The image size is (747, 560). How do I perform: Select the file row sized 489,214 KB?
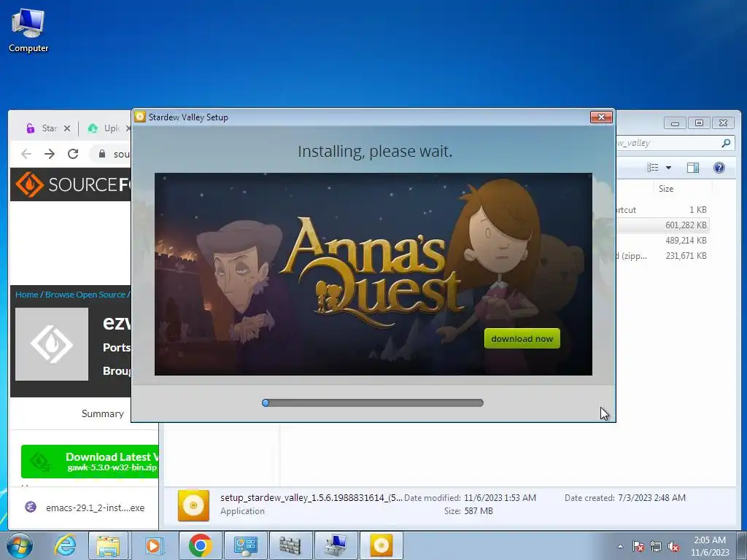pos(662,240)
